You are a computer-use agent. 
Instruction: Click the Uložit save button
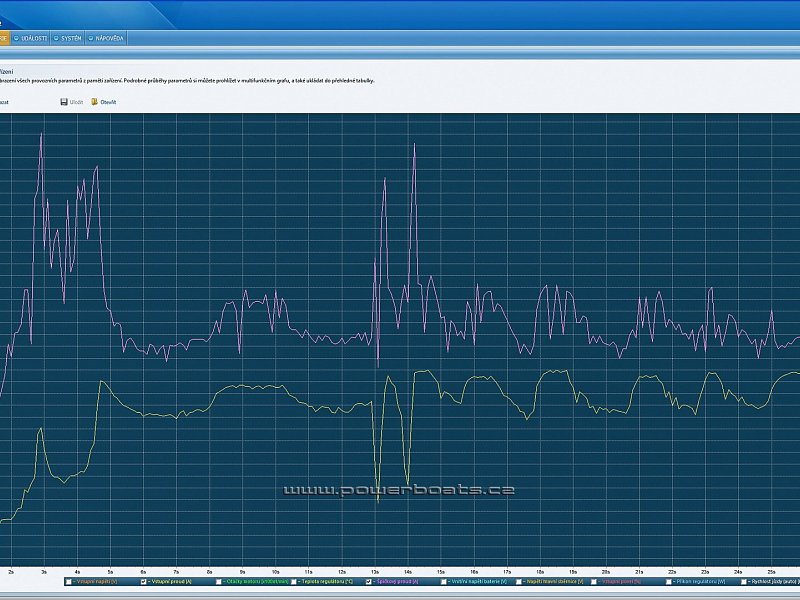pyautogui.click(x=71, y=102)
